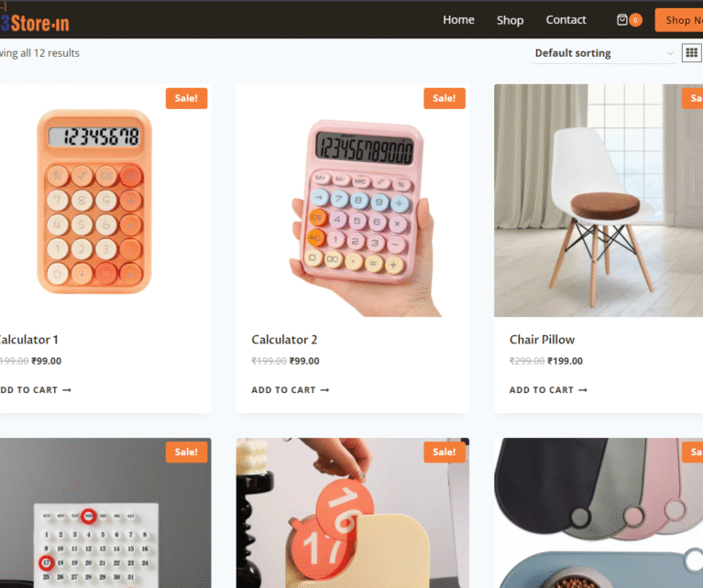Open the Calculator 2 product title
This screenshot has height=588, width=703.
(x=284, y=340)
